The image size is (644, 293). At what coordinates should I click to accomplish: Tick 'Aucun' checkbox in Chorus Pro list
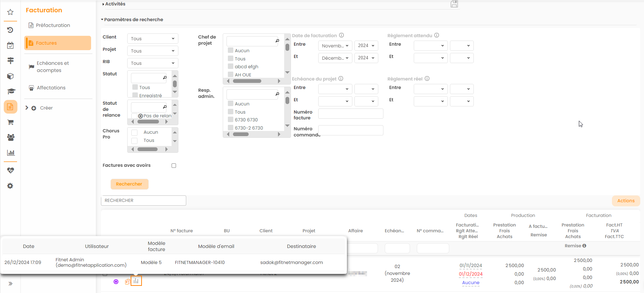coord(135,132)
